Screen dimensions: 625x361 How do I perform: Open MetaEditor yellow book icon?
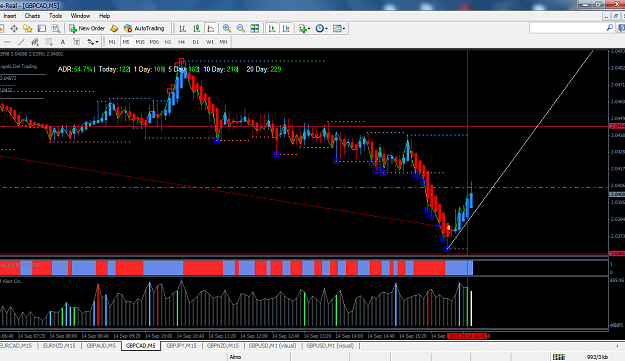point(114,28)
